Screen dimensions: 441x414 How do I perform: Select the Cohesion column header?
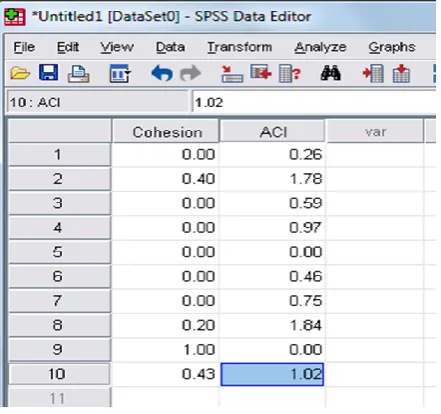tap(166, 132)
